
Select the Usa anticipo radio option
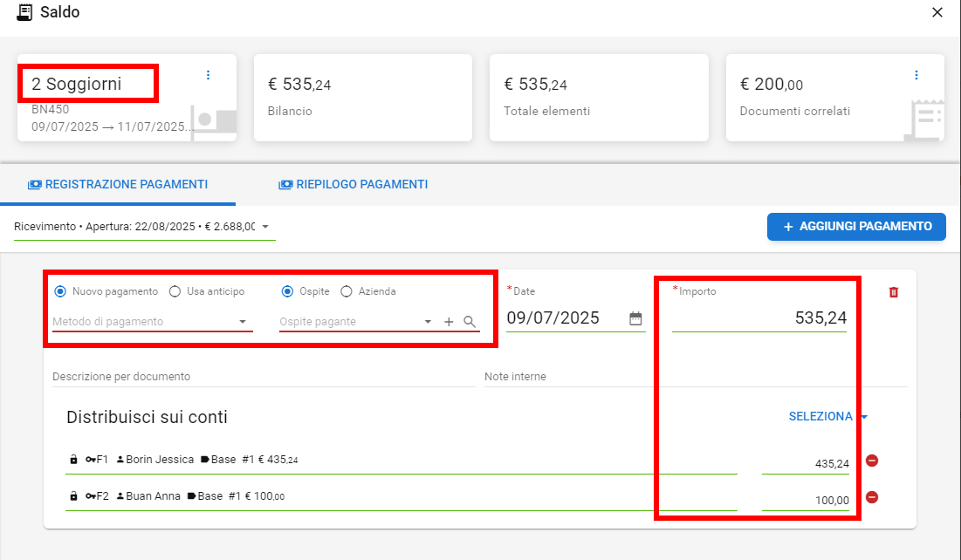(175, 291)
